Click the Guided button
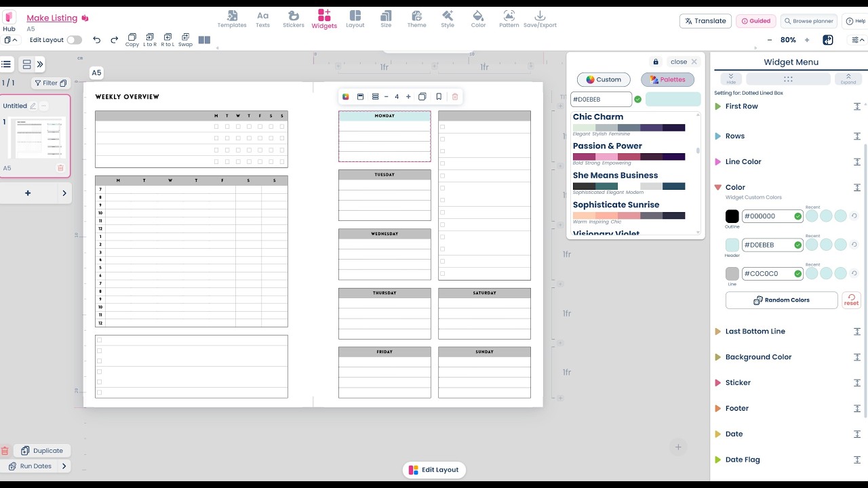 point(755,21)
